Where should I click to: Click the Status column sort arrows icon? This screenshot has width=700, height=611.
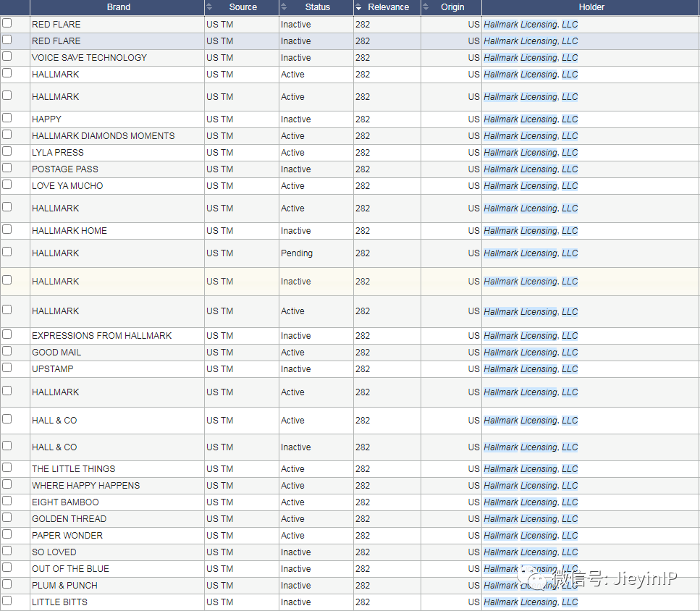pyautogui.click(x=284, y=7)
